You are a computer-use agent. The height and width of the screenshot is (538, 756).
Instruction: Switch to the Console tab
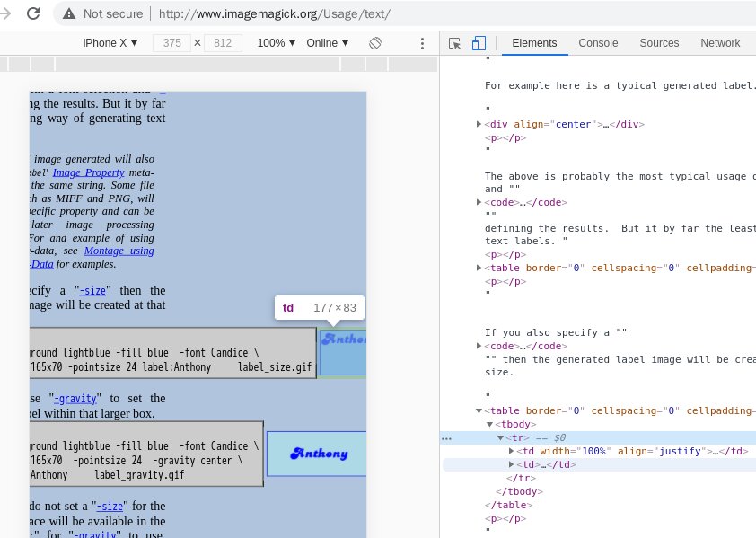point(598,43)
